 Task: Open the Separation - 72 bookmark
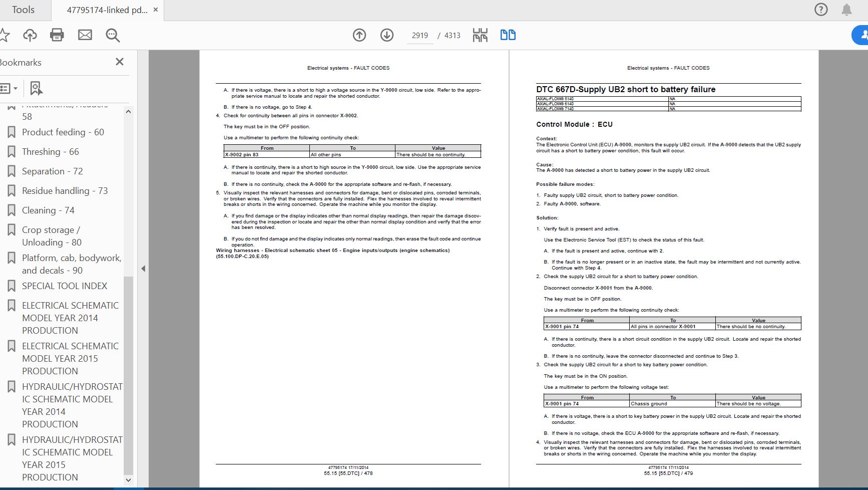pos(53,171)
